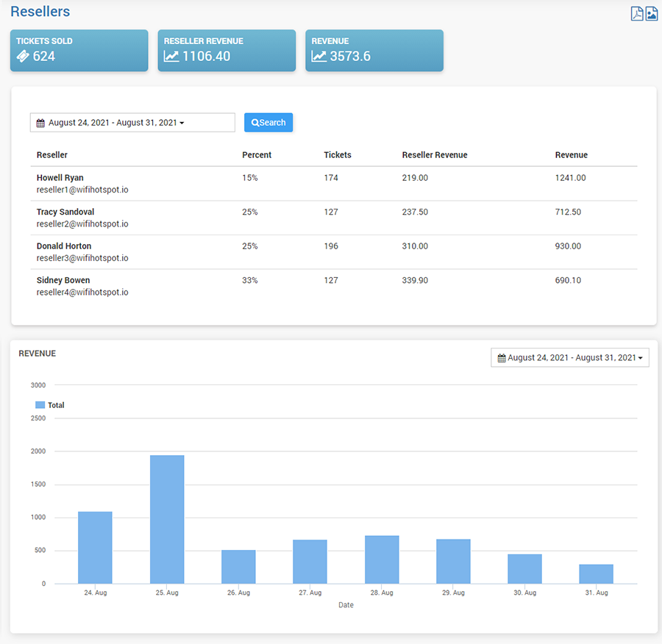Click the ticket icon in Tickets Sold card

tap(23, 56)
